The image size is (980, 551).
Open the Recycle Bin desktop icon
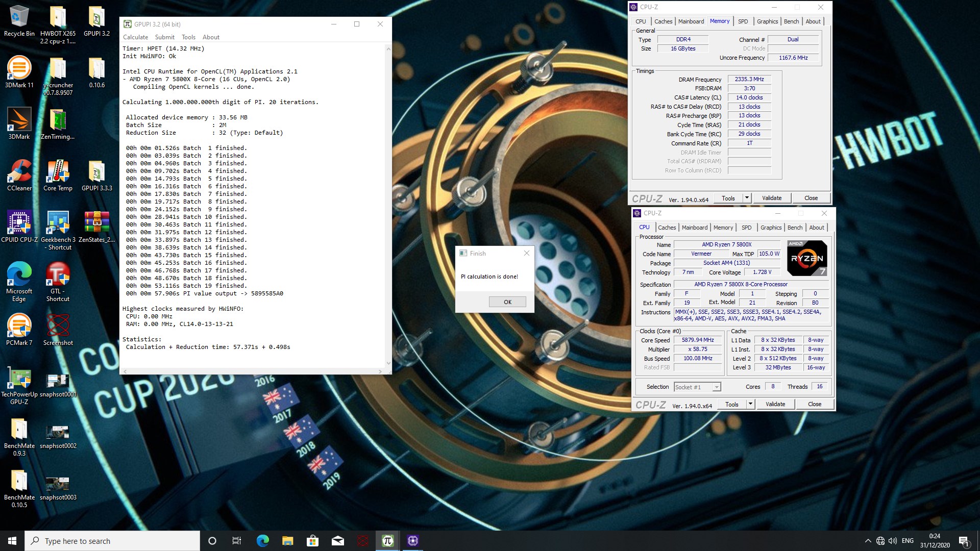19,21
